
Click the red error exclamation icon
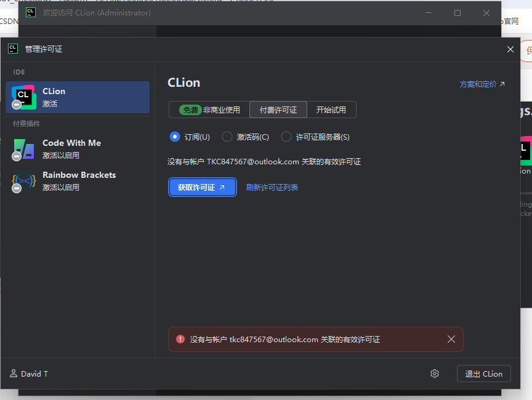pos(180,339)
